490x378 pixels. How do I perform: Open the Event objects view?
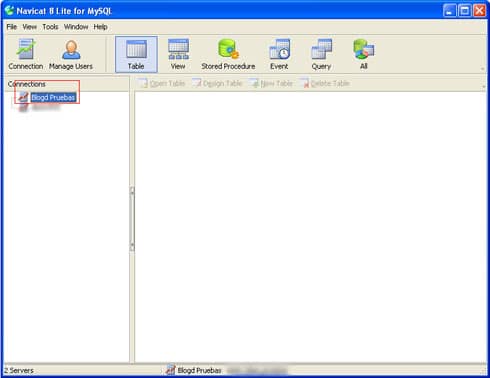279,54
